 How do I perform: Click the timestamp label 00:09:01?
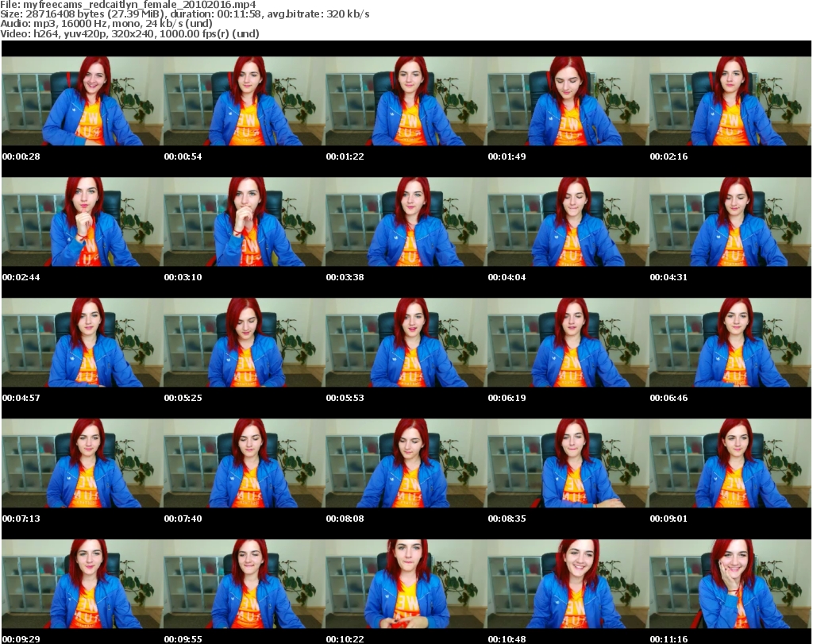tap(669, 519)
